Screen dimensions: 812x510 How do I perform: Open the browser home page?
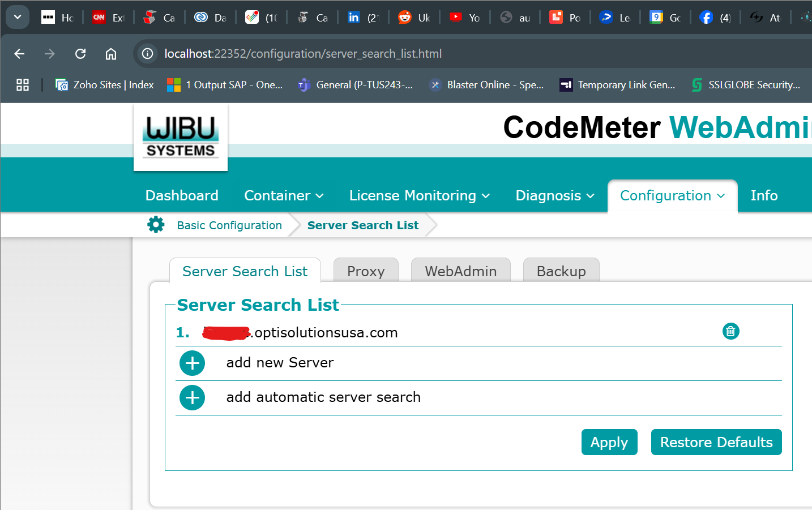(111, 54)
